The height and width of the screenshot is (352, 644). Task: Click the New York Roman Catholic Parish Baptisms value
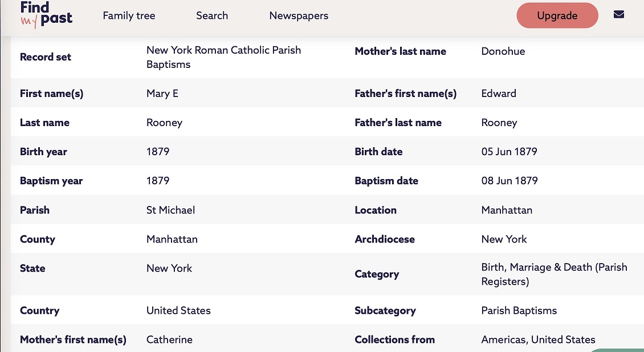pos(223,57)
